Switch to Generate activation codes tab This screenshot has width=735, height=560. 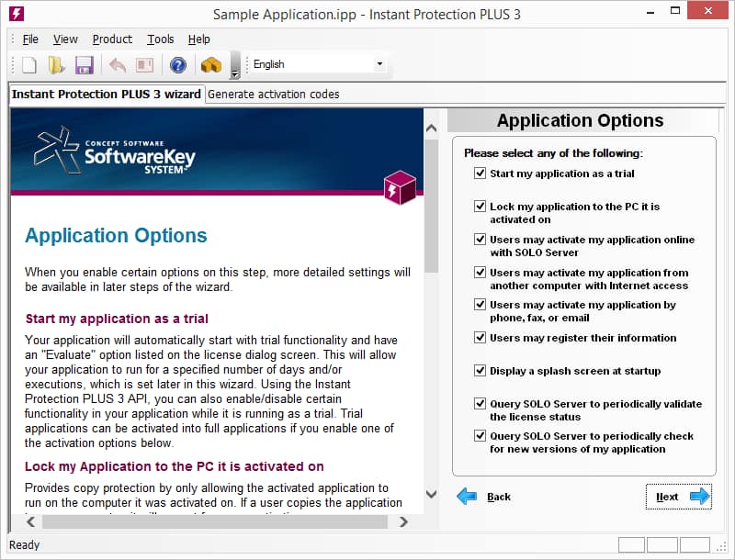pos(273,94)
